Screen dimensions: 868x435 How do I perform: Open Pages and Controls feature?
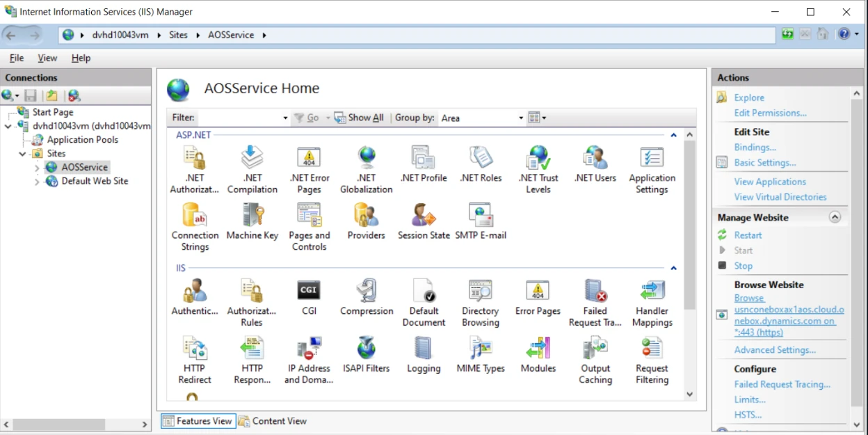[x=310, y=227]
